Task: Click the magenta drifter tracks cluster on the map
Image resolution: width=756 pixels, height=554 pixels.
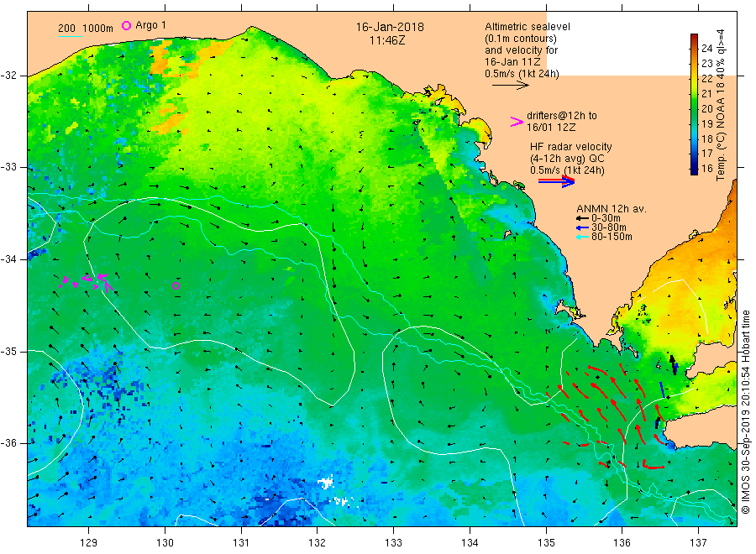Action: click(x=87, y=283)
